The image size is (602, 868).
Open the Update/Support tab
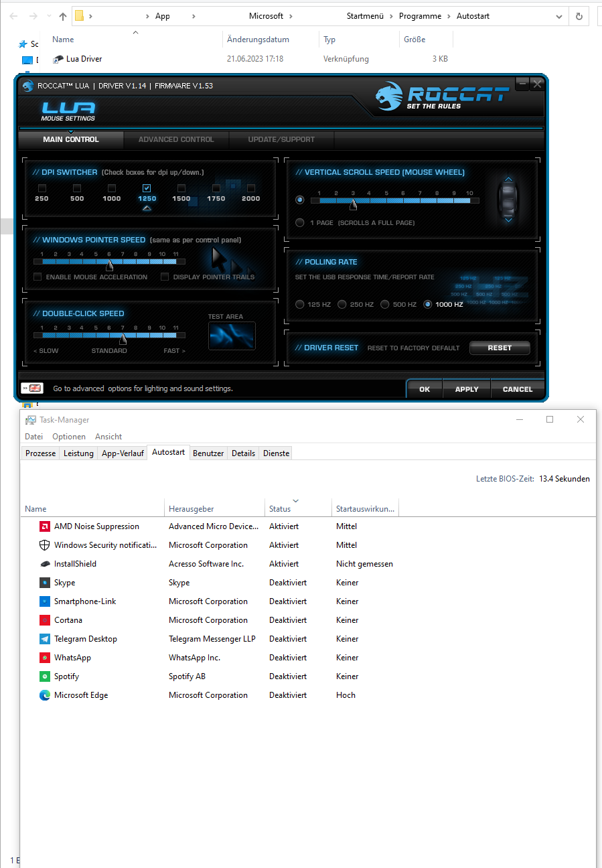pos(281,139)
